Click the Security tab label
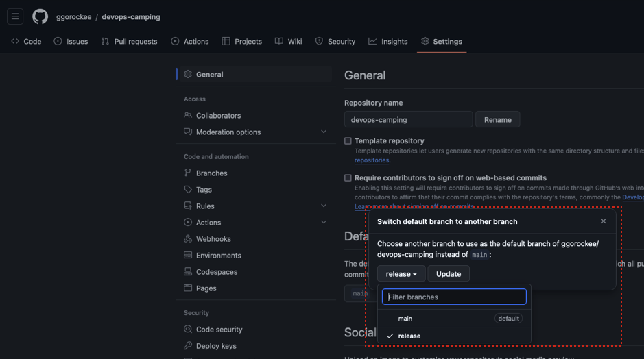This screenshot has height=359, width=644. click(x=342, y=41)
